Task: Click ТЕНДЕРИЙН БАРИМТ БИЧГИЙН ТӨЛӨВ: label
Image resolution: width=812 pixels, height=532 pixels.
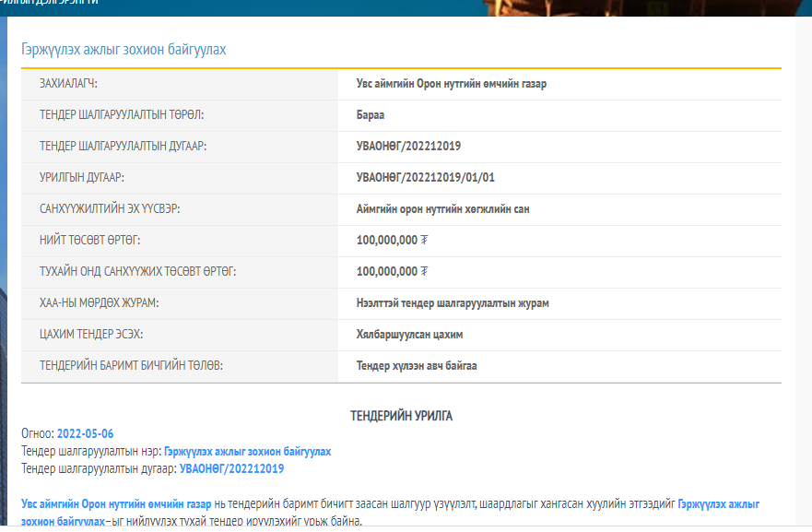Action: tap(131, 366)
